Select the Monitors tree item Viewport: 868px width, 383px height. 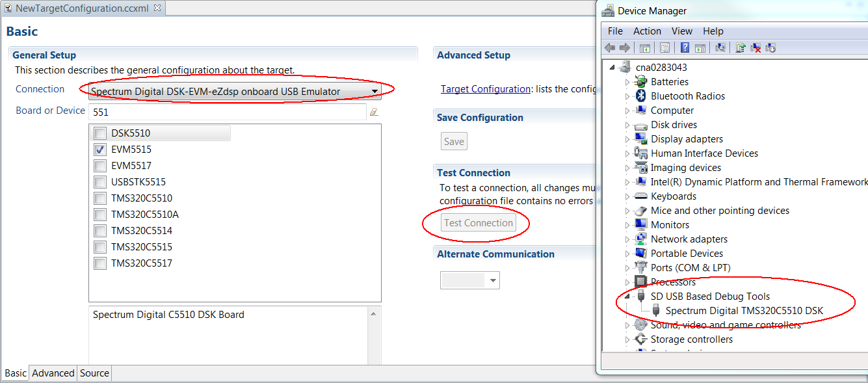(670, 225)
